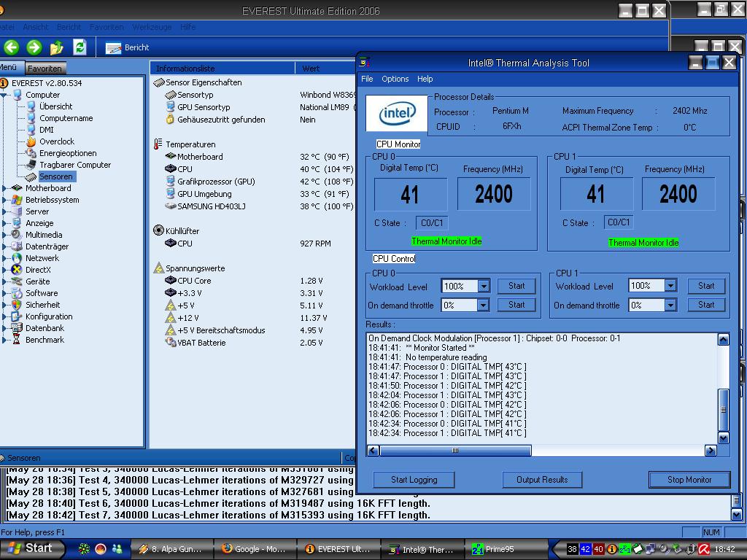Open the Werkzeuge menu in EVEREST
The width and height of the screenshot is (747, 560).
(x=152, y=27)
